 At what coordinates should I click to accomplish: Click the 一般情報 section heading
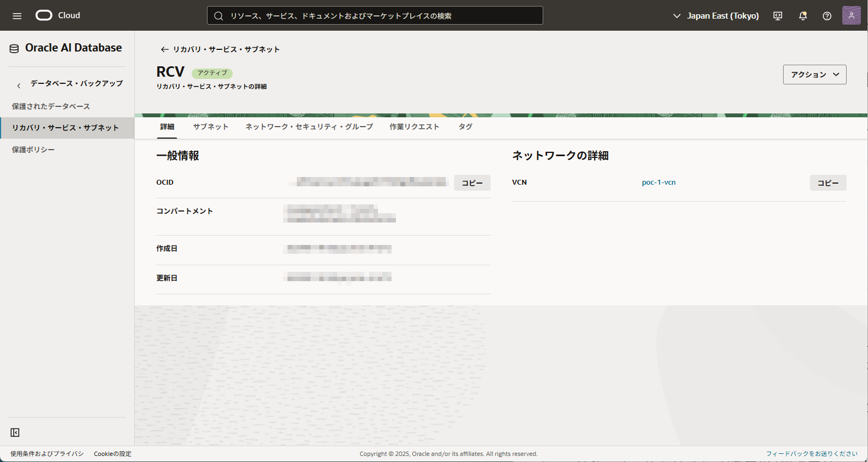[177, 156]
